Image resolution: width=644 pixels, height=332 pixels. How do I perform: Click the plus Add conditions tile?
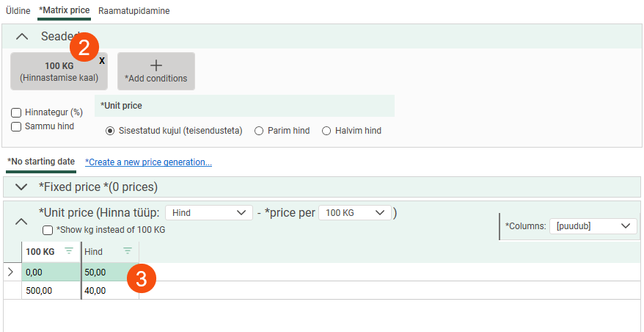coord(155,71)
